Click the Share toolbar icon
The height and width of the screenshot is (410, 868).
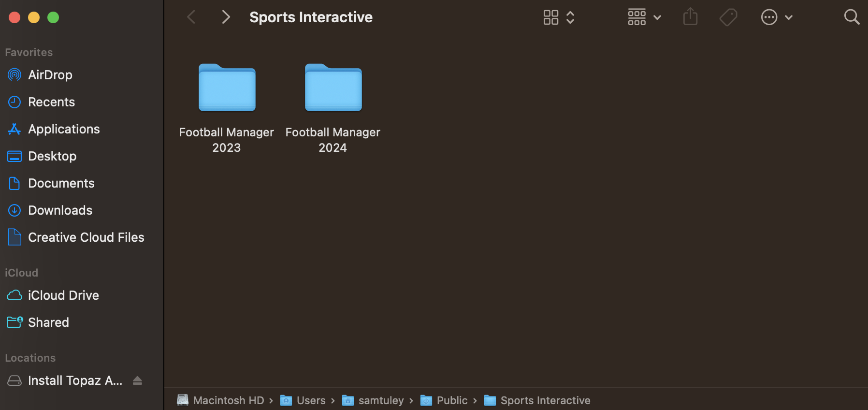(691, 17)
